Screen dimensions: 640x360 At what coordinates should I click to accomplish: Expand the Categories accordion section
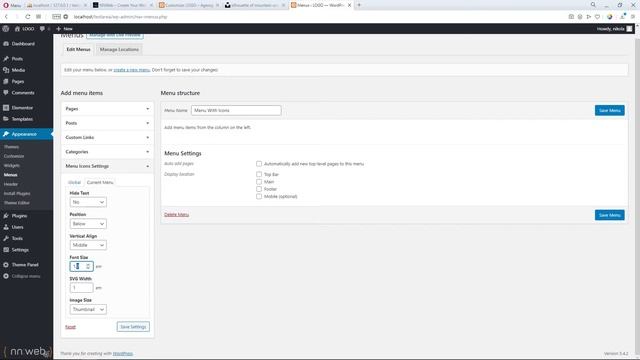click(107, 152)
